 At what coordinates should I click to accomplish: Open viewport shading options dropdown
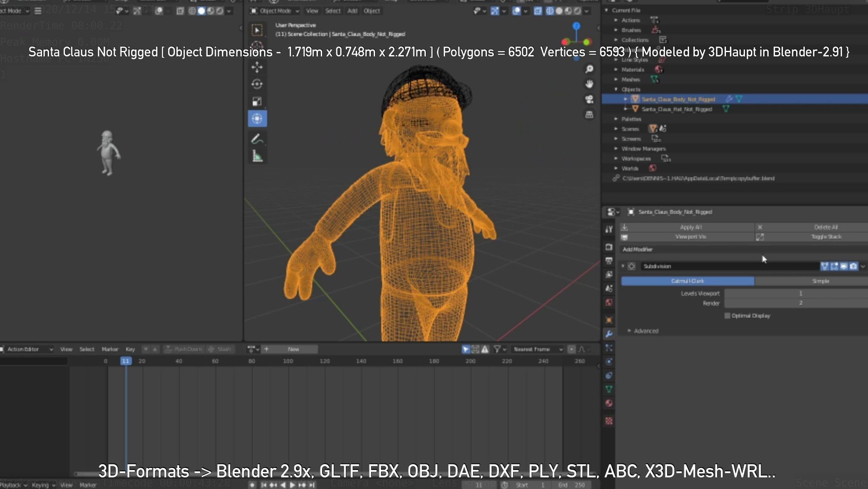pos(587,11)
